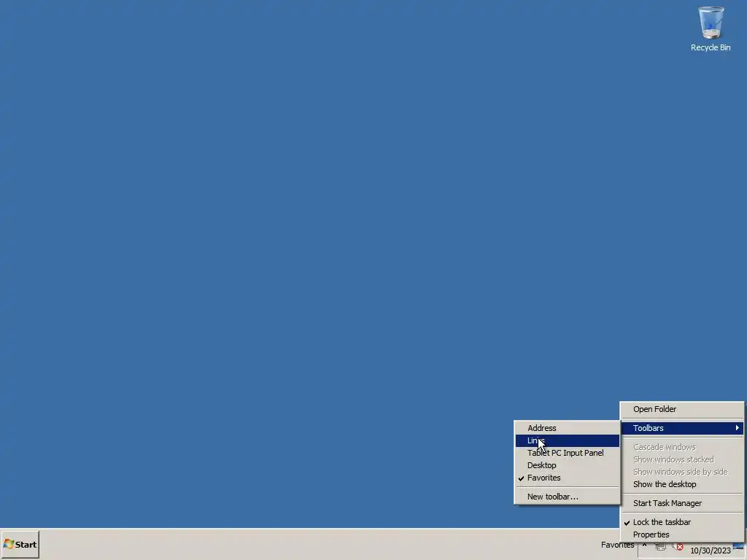Image resolution: width=747 pixels, height=560 pixels.
Task: Click Open Folder in context menu
Action: coord(682,409)
